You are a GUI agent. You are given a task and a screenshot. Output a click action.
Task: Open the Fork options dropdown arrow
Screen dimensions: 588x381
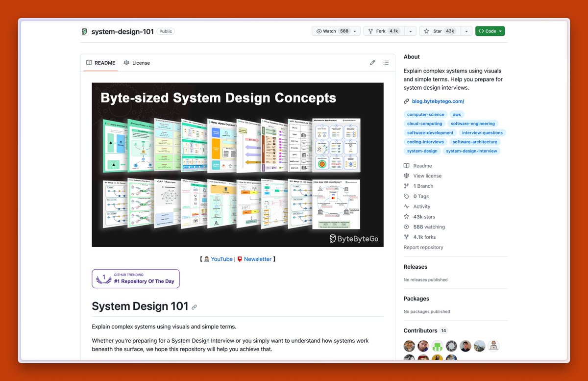(x=411, y=31)
